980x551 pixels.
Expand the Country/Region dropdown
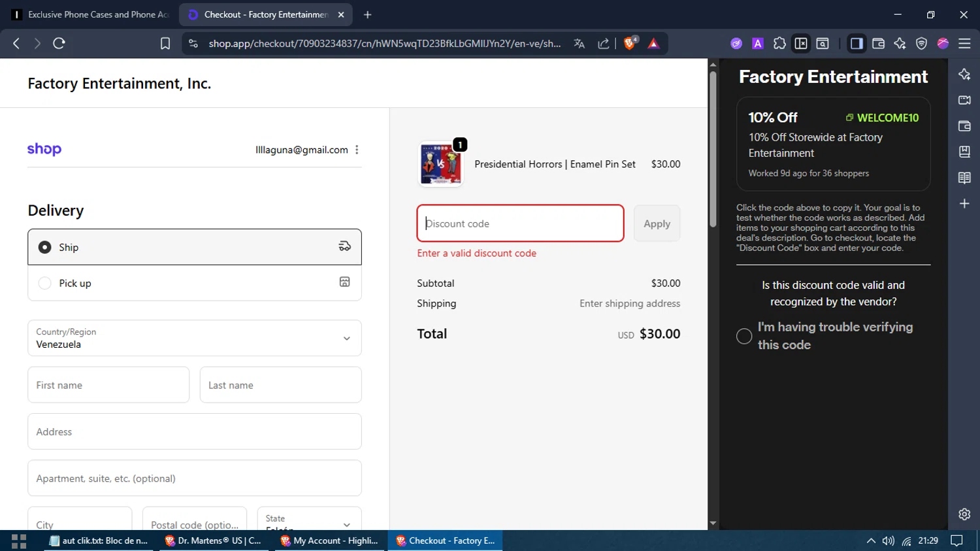click(x=195, y=338)
